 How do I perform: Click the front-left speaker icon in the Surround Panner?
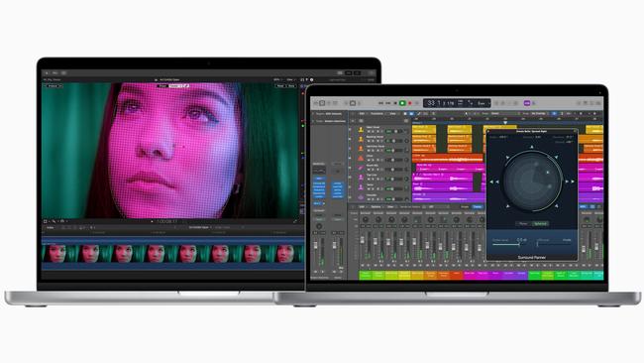point(507,157)
